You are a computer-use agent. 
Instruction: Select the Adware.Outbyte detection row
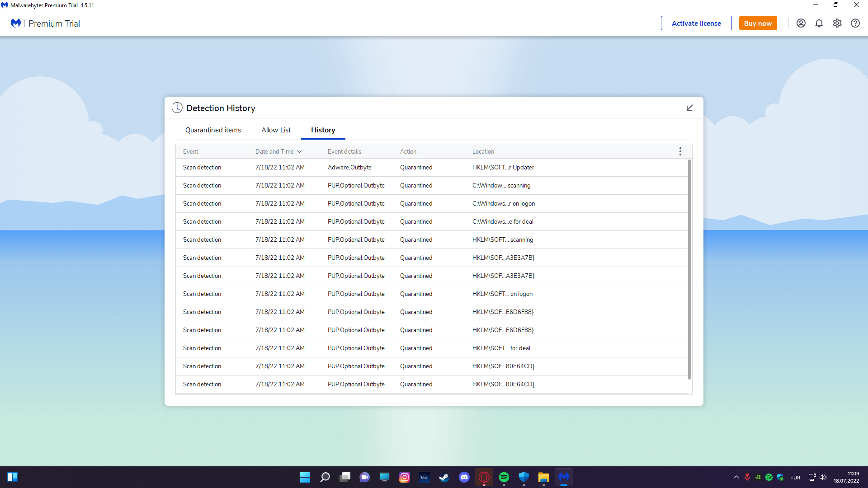[x=349, y=167]
